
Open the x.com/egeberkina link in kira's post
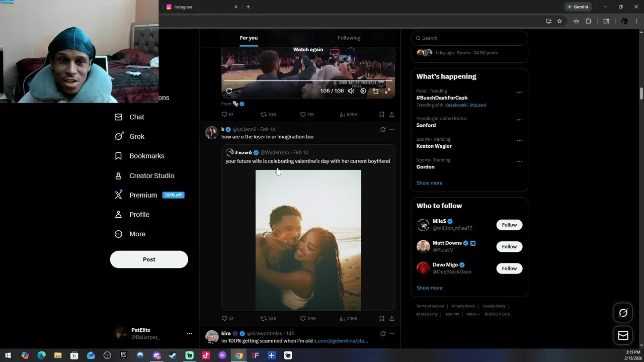point(341,341)
